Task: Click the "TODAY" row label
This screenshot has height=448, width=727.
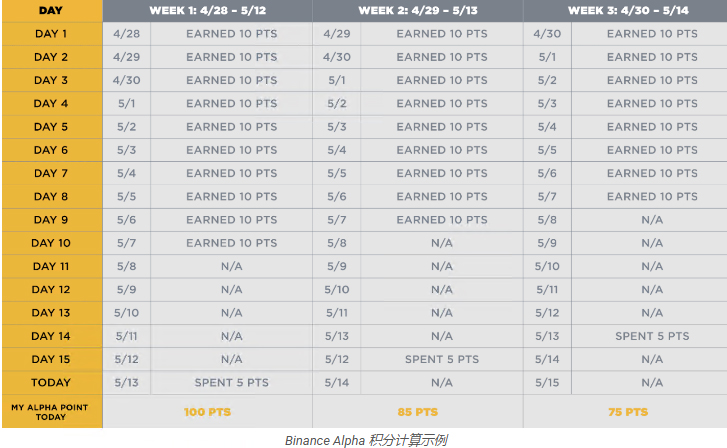Action: tap(51, 382)
